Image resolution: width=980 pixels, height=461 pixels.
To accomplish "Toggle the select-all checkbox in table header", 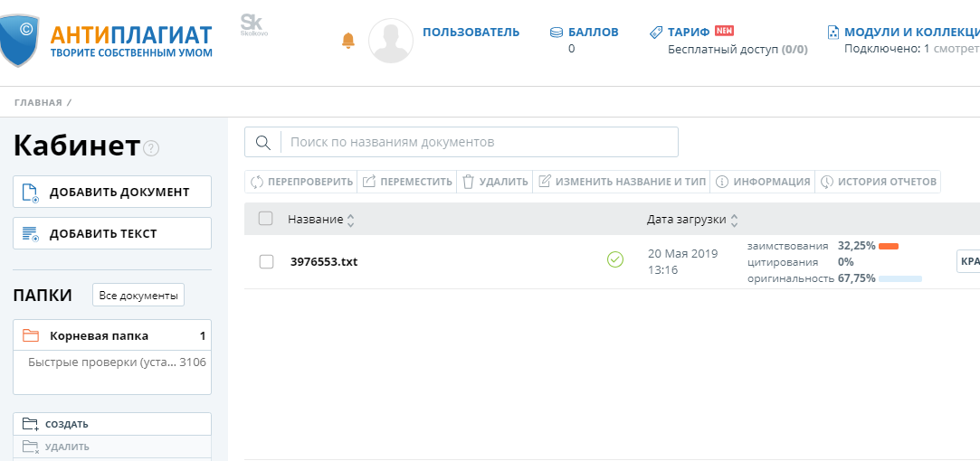I will pyautogui.click(x=265, y=218).
